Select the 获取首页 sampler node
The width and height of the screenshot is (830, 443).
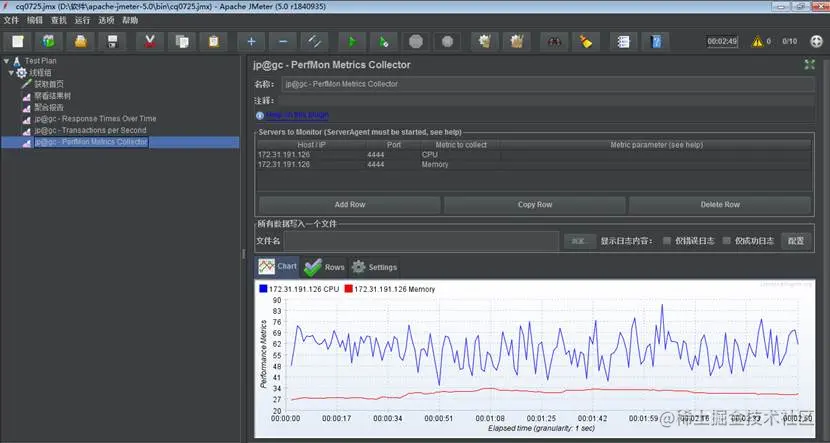tap(49, 84)
